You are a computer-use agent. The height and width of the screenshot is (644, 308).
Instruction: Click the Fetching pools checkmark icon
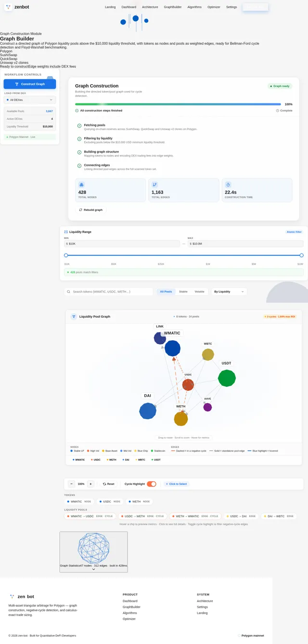pyautogui.click(x=79, y=126)
